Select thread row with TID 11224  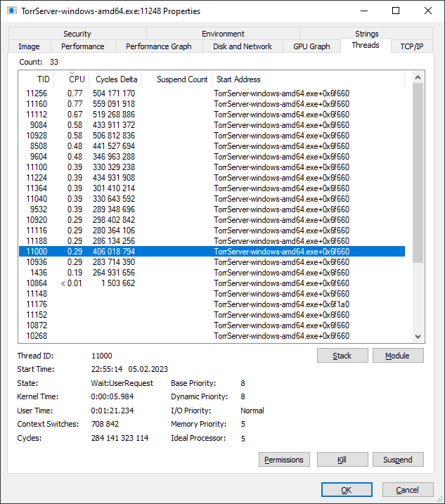[x=212, y=178]
